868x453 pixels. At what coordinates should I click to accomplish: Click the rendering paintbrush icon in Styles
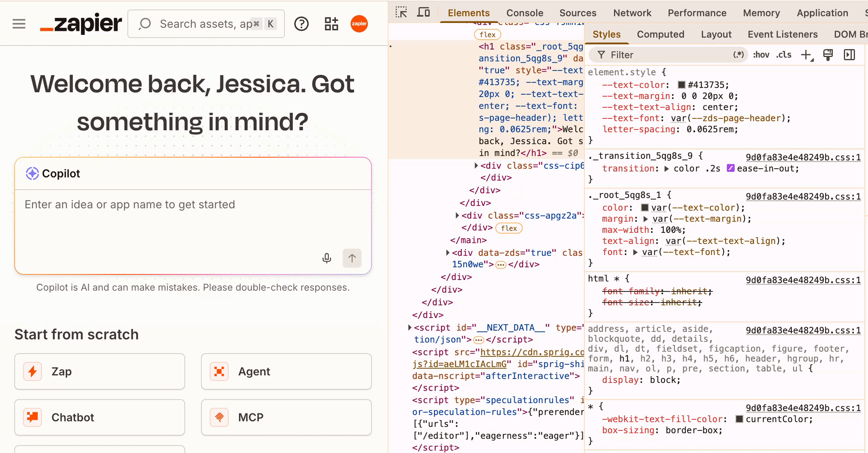click(828, 55)
